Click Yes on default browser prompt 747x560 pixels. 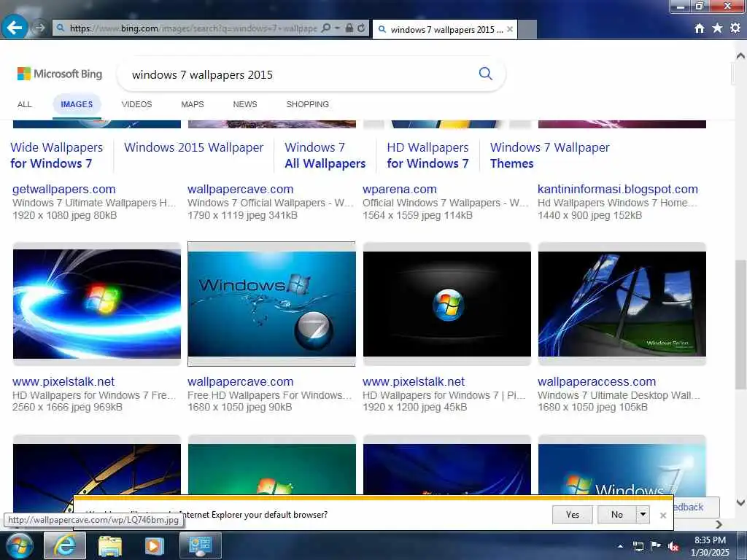click(x=572, y=514)
